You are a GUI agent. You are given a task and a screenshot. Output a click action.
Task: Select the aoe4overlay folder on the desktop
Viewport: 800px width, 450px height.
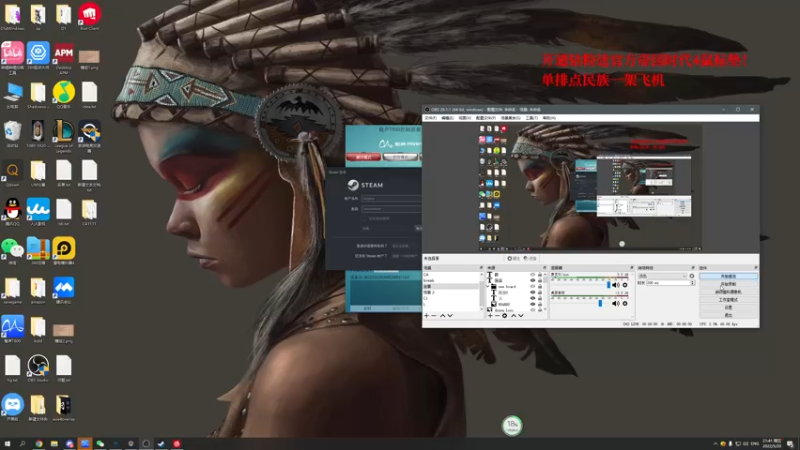[64, 408]
